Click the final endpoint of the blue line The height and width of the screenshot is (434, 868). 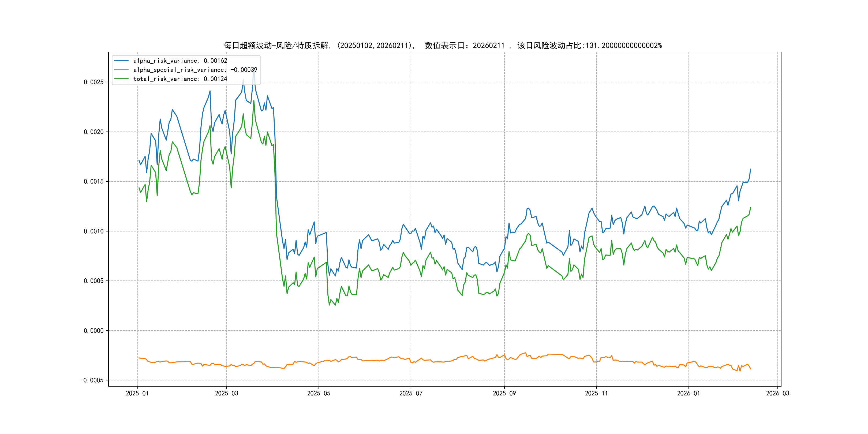(750, 169)
